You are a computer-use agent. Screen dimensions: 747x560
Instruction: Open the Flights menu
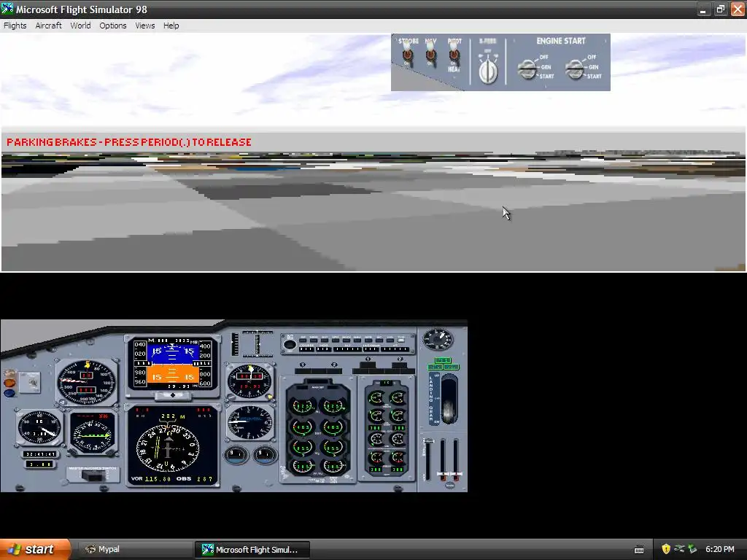[x=15, y=26]
